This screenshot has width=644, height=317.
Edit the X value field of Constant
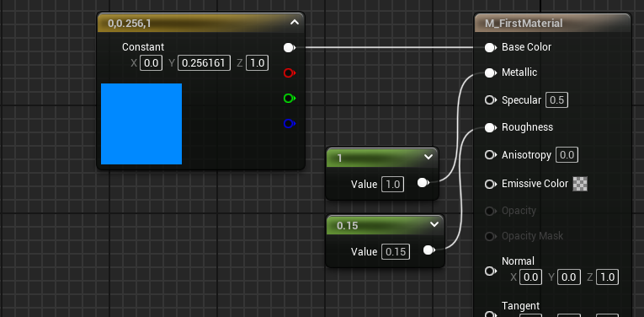tap(152, 63)
